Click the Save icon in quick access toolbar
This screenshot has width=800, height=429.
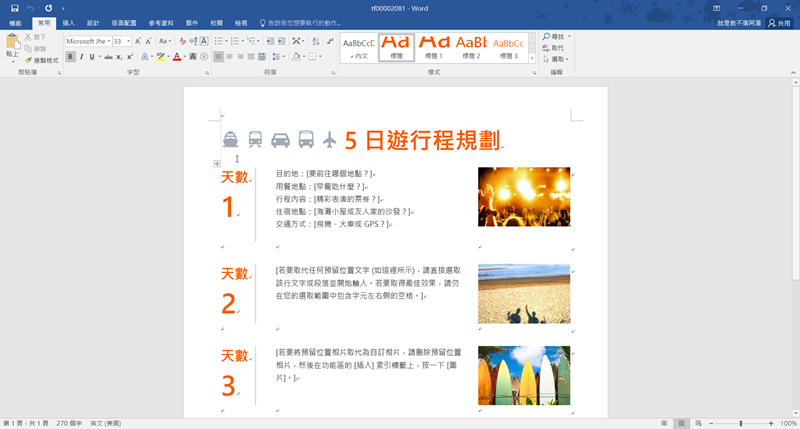15,8
